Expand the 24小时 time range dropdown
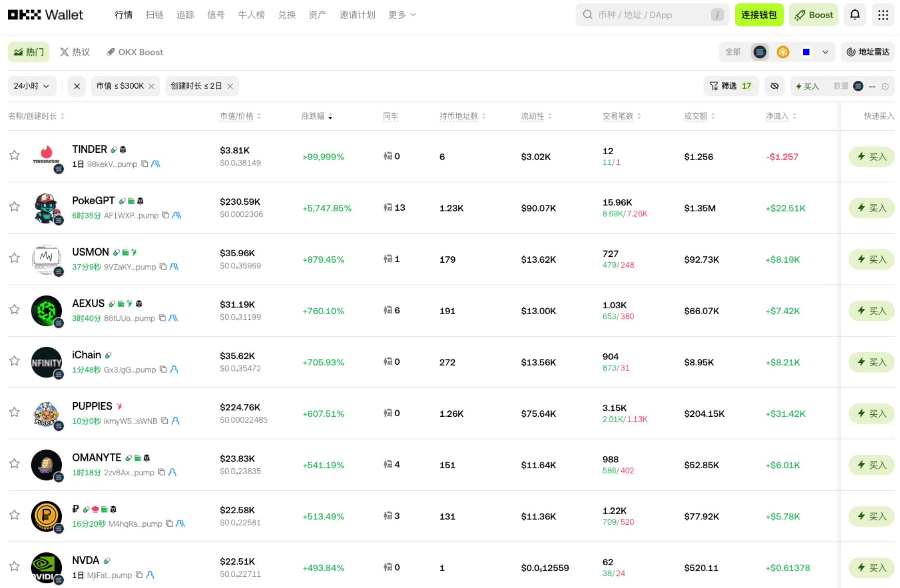The height and width of the screenshot is (588, 900). (x=32, y=86)
